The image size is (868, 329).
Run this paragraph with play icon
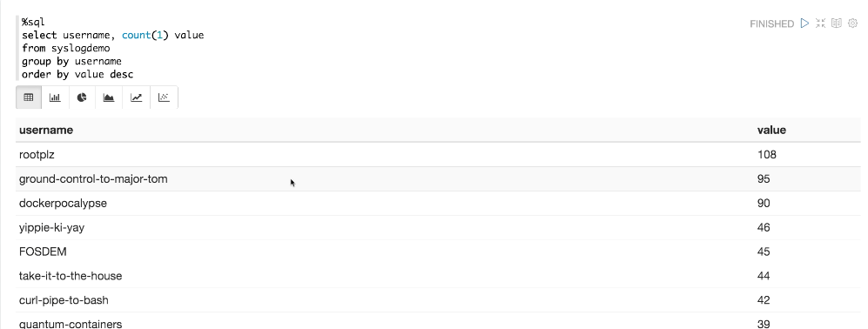point(805,23)
